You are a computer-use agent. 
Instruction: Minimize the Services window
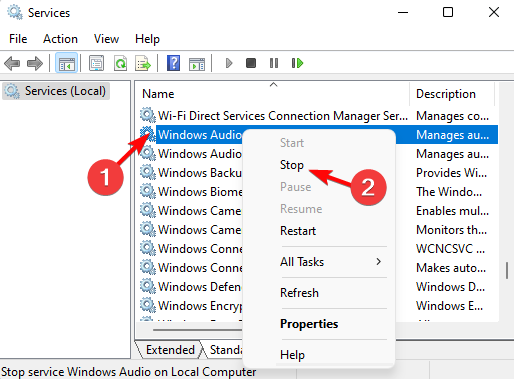[x=403, y=13]
